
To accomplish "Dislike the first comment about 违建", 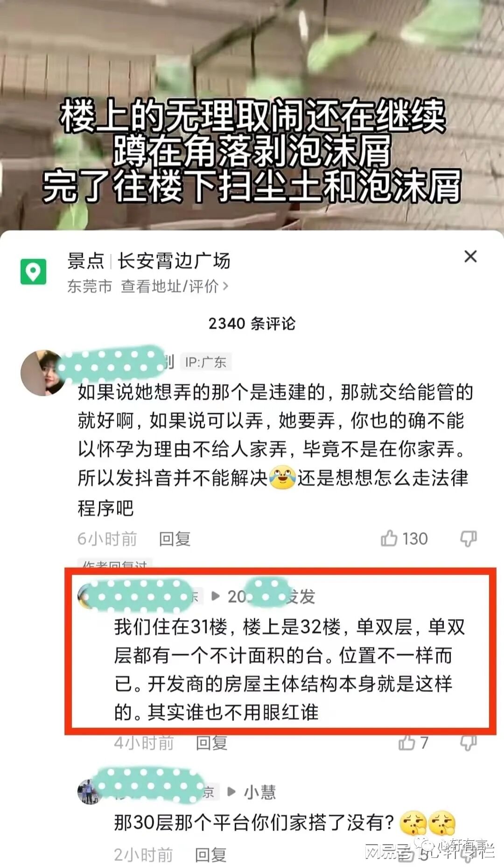I will point(468,538).
